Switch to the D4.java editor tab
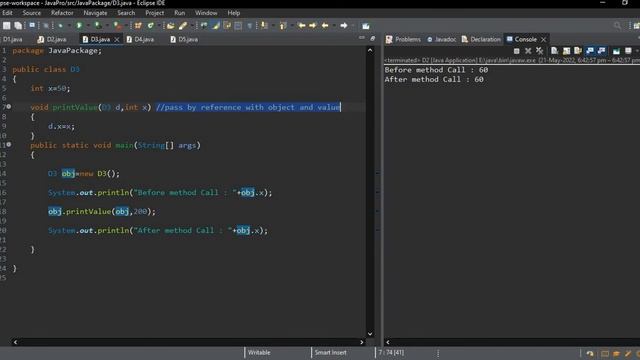The height and width of the screenshot is (360, 640). (140, 39)
